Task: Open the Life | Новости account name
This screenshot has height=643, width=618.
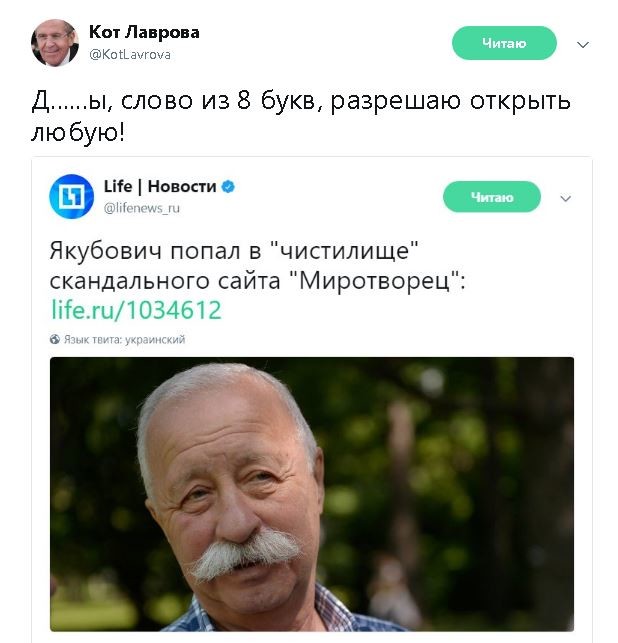Action: tap(160, 187)
